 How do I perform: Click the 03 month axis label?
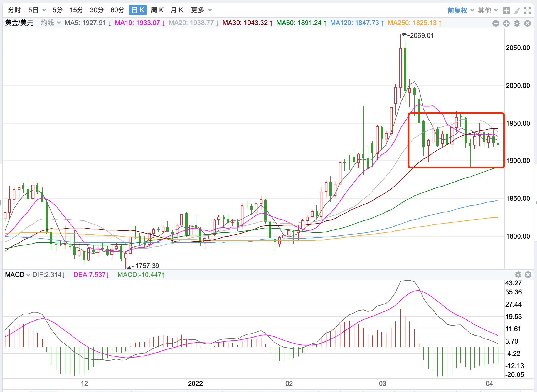pyautogui.click(x=383, y=384)
